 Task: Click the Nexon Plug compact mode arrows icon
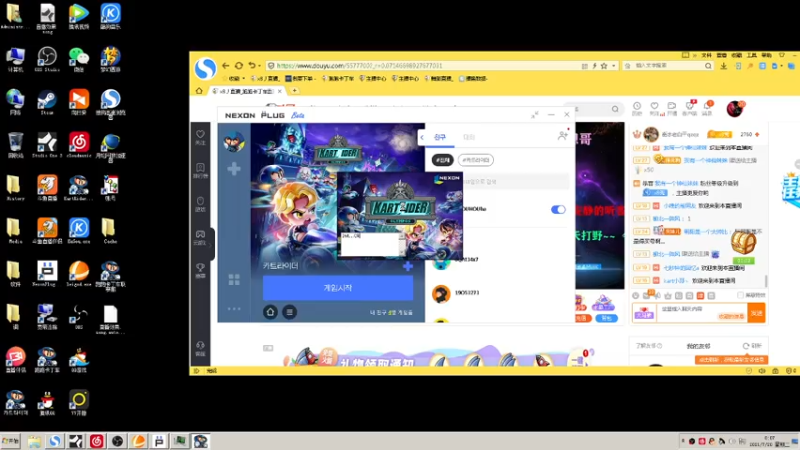tap(535, 115)
